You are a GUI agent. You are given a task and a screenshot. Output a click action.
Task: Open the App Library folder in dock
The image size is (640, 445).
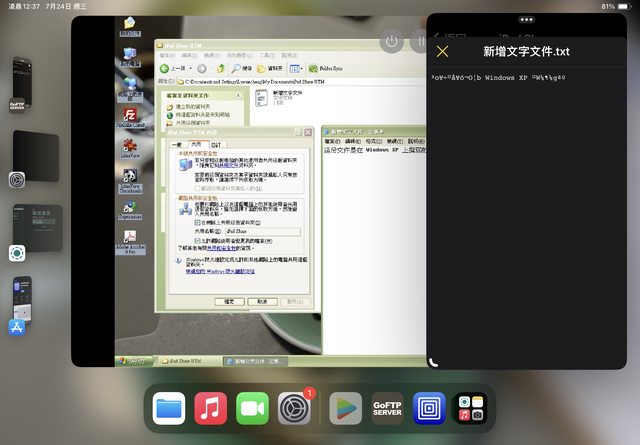coord(470,408)
